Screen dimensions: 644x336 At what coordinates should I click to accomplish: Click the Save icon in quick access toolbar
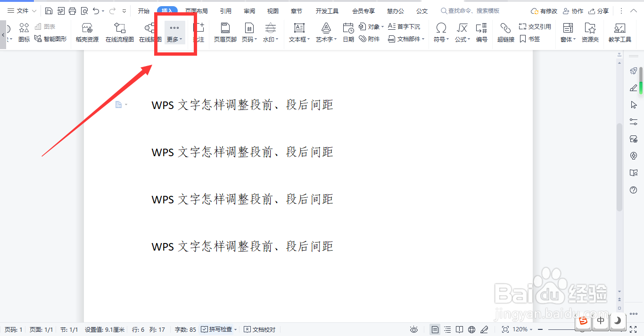tap(49, 11)
